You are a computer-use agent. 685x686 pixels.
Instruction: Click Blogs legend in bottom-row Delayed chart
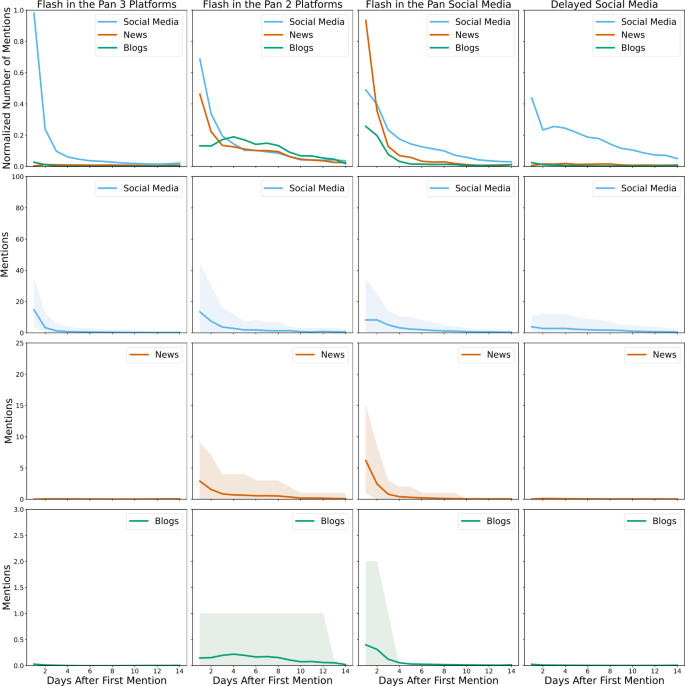pos(652,521)
